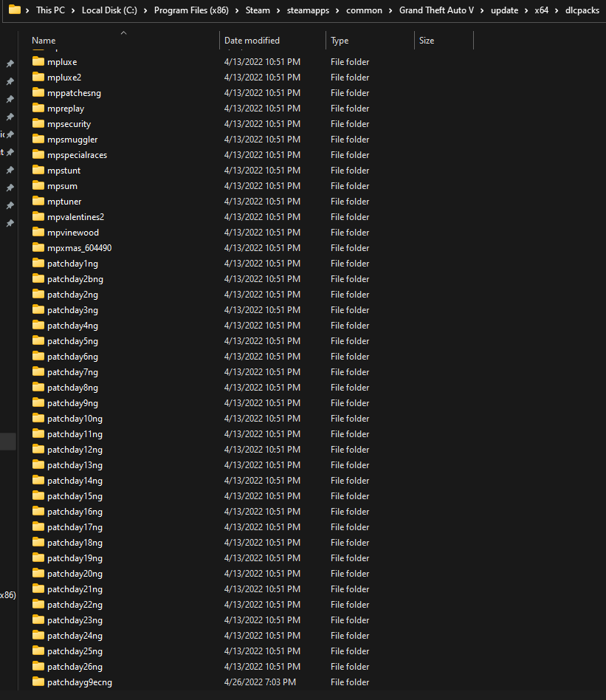Select the patchday17ng folder name

click(75, 527)
